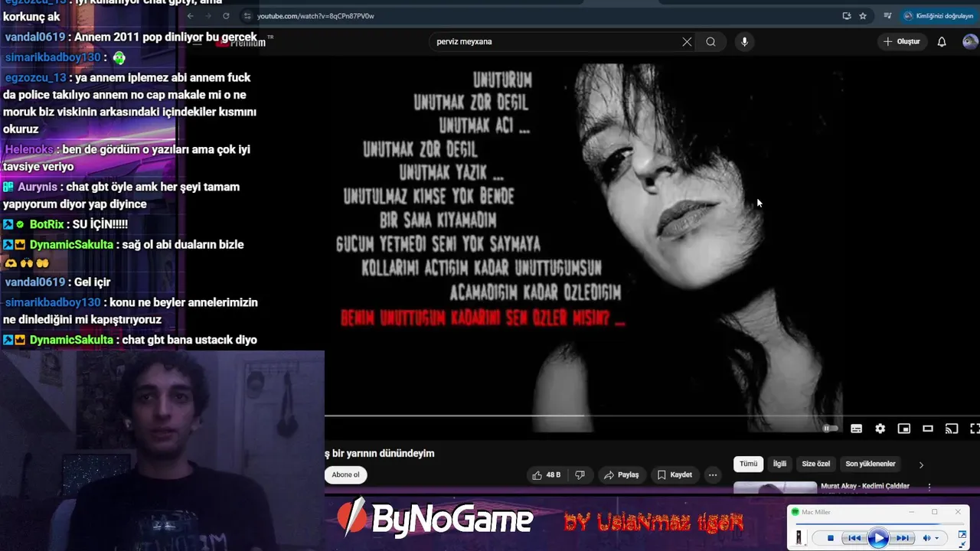Switch to theater mode
This screenshot has height=551, width=980.
coord(928,429)
